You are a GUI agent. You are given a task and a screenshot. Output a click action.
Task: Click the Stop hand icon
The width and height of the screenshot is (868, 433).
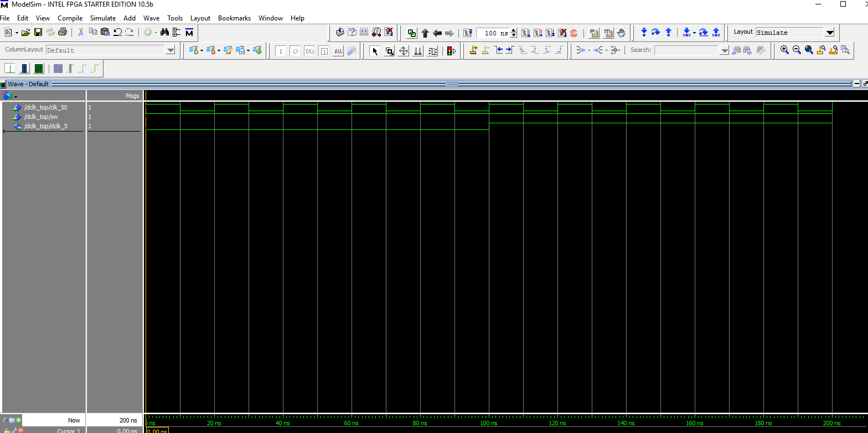(x=621, y=33)
